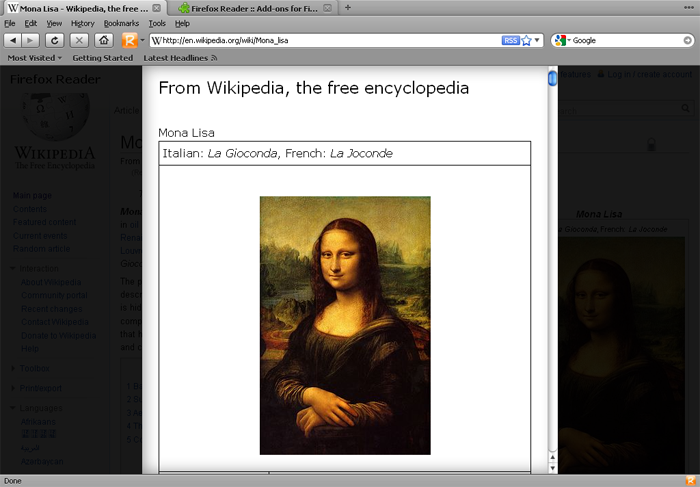
Task: Click the Firefox Reader title text
Action: click(x=55, y=79)
